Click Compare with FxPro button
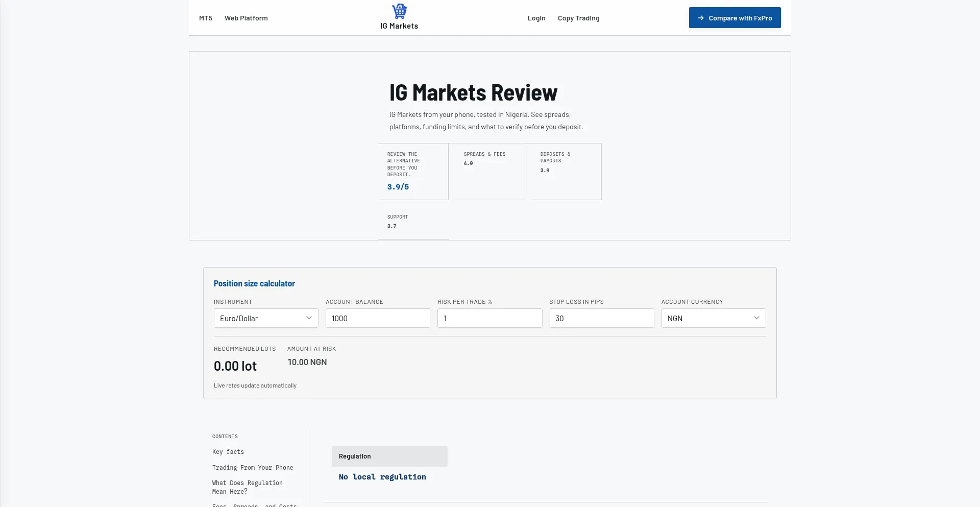Screen dimensions: 980x507 point(735,18)
